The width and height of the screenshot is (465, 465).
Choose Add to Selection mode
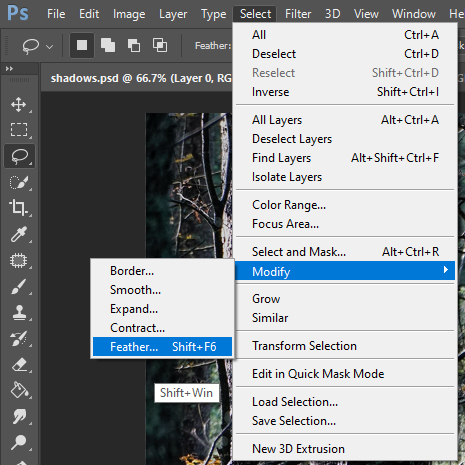click(108, 45)
